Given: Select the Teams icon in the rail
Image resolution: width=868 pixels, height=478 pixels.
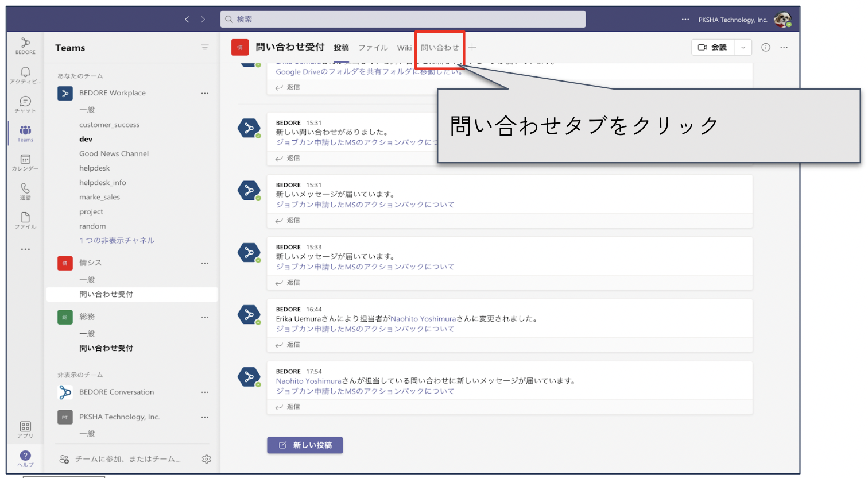Looking at the screenshot, I should (25, 133).
